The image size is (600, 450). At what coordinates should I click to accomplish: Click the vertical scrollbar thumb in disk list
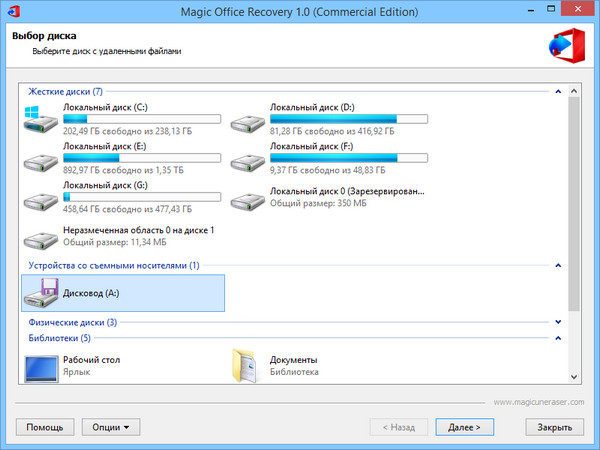(574, 204)
